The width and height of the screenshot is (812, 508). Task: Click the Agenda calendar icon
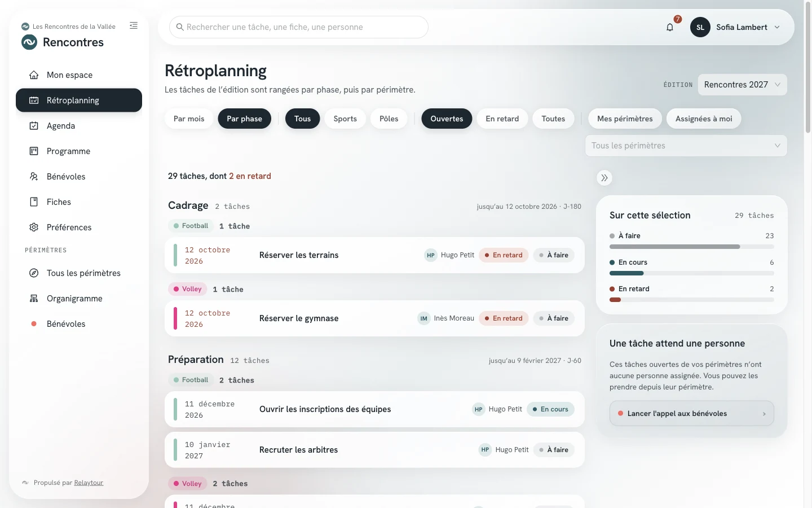pyautogui.click(x=34, y=126)
